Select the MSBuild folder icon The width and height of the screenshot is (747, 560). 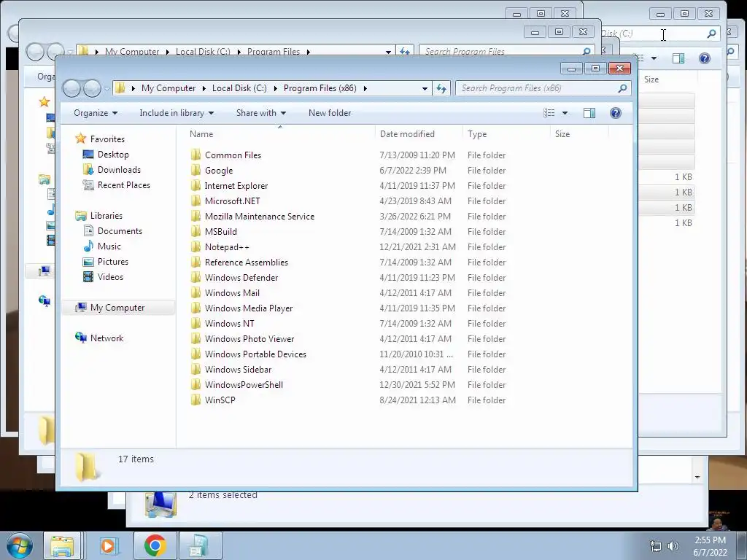click(196, 231)
